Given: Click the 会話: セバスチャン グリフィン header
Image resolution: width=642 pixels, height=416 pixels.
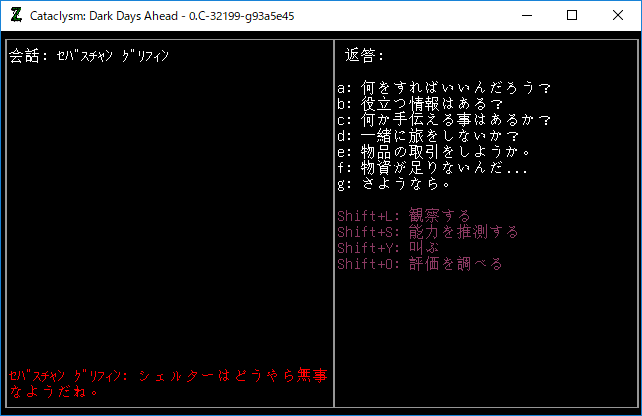Looking at the screenshot, I should [x=89, y=55].
